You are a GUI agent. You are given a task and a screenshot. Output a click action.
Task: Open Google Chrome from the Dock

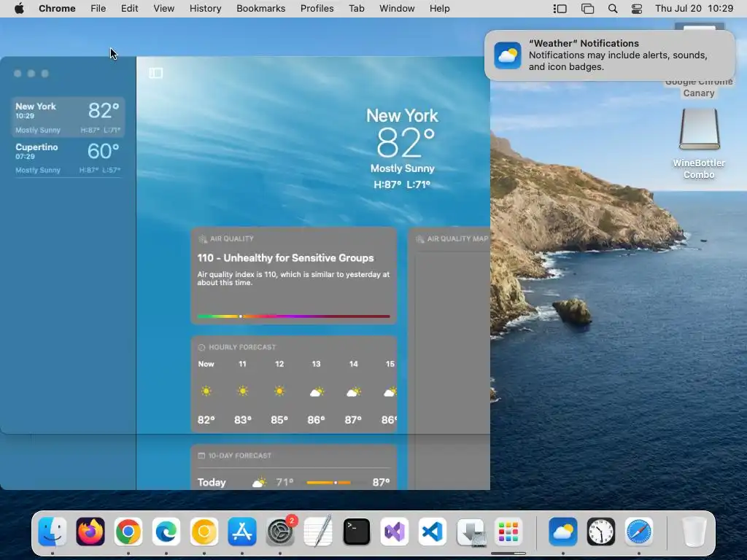[x=128, y=532]
